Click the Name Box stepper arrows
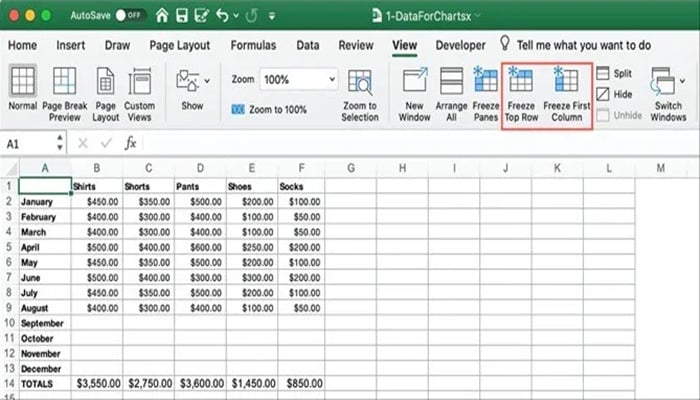 (60, 143)
